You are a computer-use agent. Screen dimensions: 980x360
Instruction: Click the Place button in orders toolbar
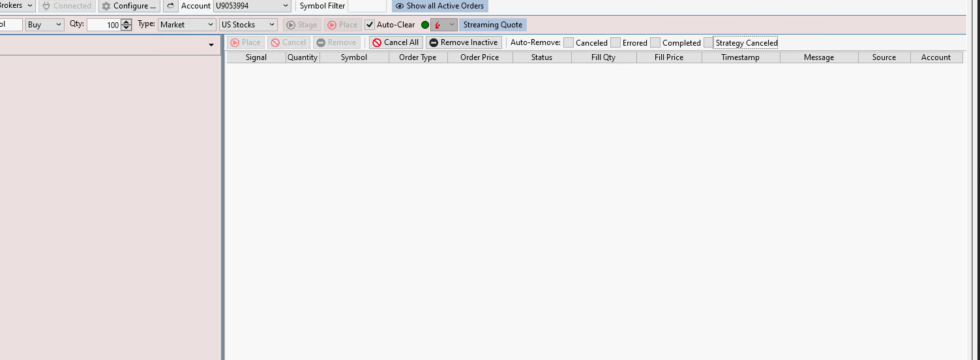pos(245,42)
